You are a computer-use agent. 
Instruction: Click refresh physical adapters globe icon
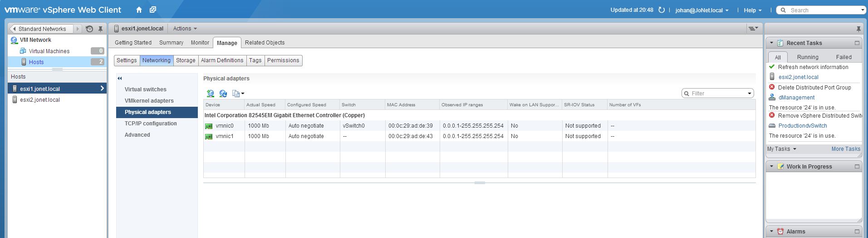[x=223, y=93]
